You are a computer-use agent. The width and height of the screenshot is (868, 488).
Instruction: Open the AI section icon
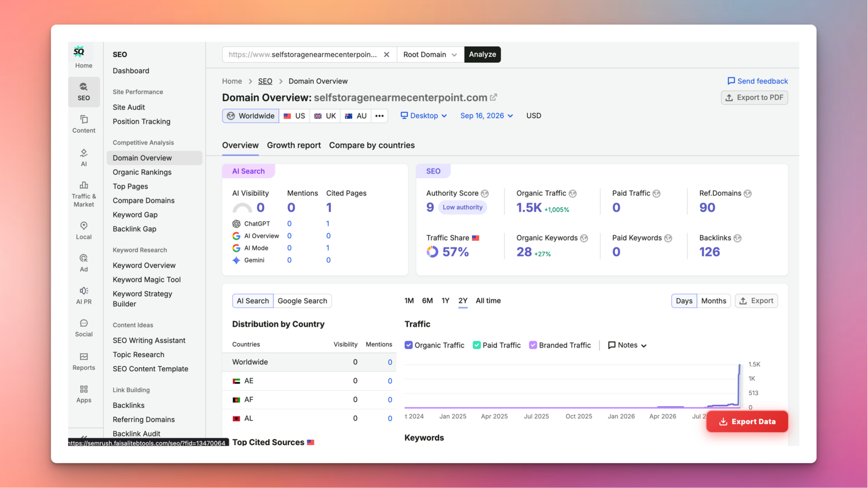(x=84, y=157)
